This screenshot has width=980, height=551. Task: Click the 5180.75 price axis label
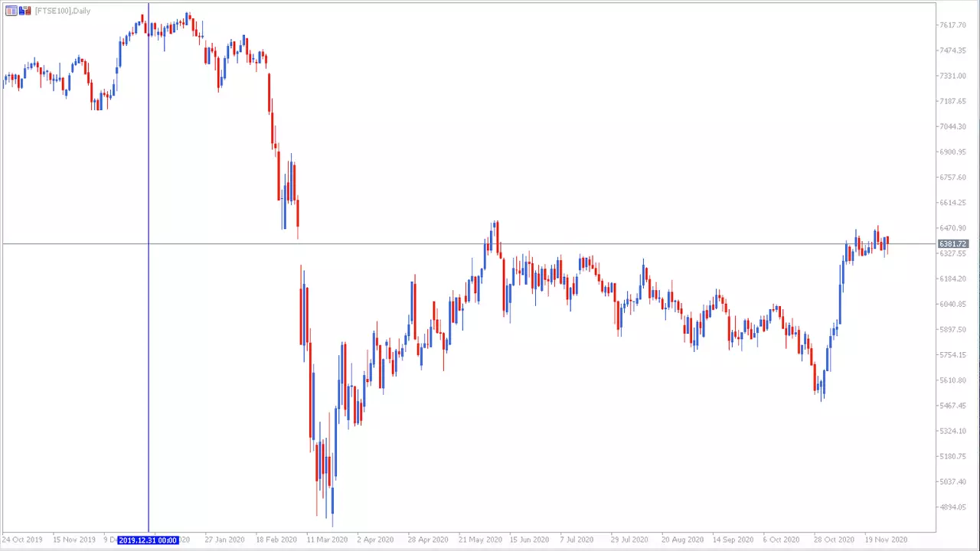coord(952,457)
